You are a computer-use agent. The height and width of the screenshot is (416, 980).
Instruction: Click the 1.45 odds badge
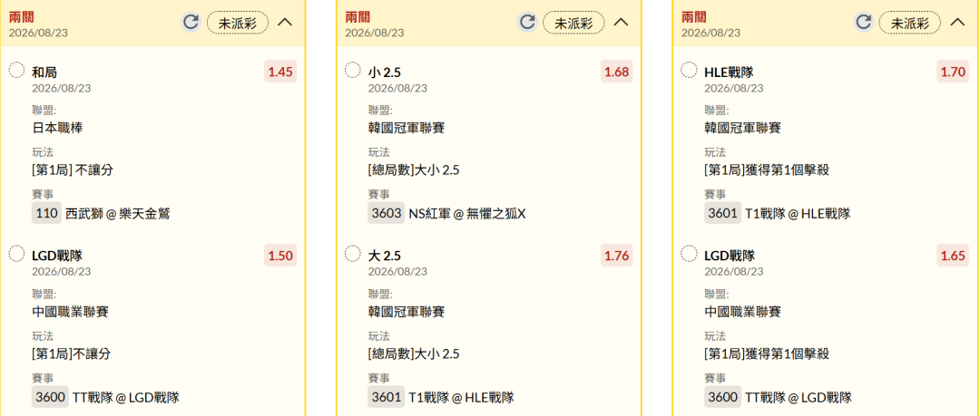click(280, 72)
